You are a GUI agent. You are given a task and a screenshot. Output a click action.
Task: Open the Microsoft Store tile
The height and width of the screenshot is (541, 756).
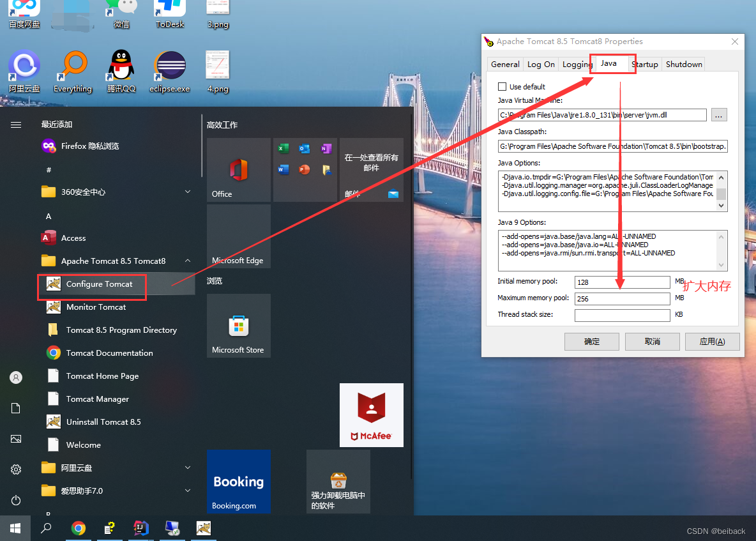coord(239,326)
